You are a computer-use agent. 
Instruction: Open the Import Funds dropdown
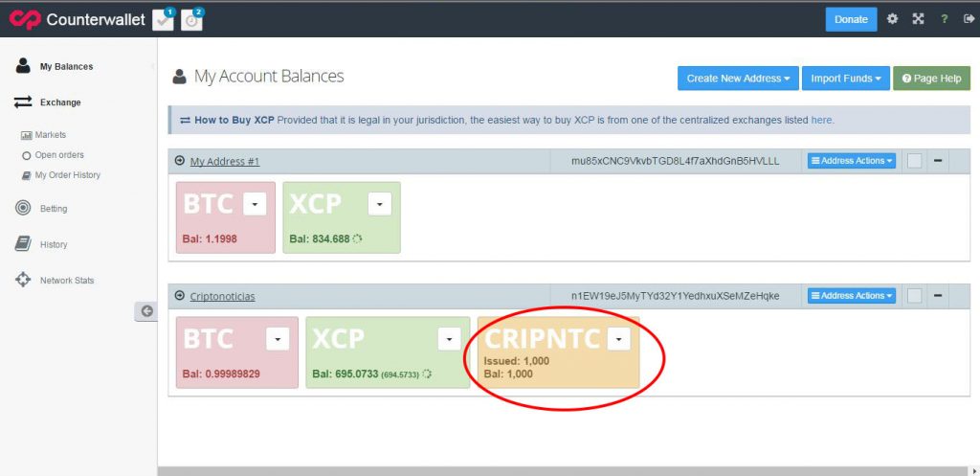tap(846, 79)
